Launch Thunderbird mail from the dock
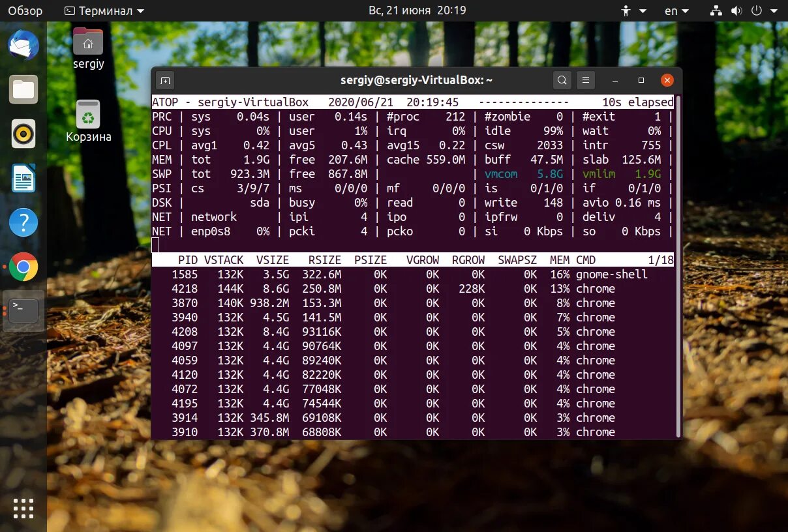 point(23,45)
